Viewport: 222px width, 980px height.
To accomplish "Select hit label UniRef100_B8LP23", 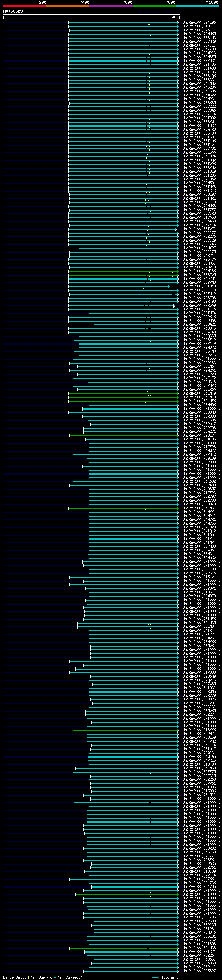I will [199, 374].
